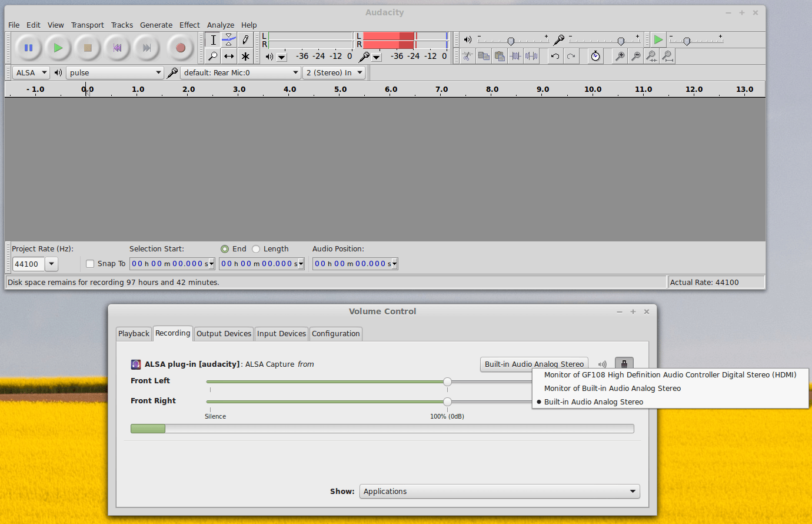The width and height of the screenshot is (812, 524).
Task: Select the Length radio button
Action: 256,249
